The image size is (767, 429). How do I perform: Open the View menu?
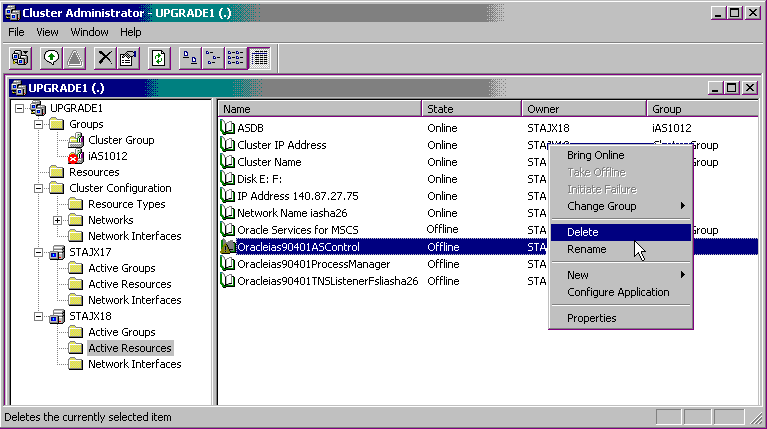click(47, 32)
